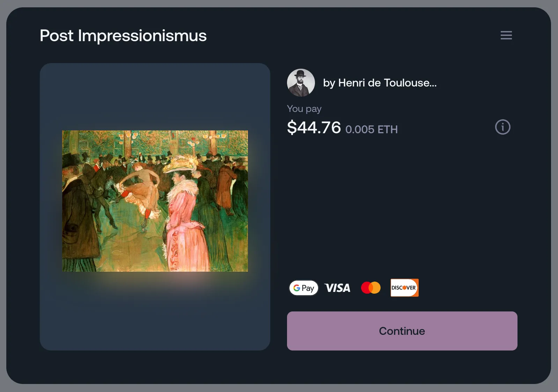Click the payment info icon
The image size is (558, 392).
pyautogui.click(x=502, y=127)
